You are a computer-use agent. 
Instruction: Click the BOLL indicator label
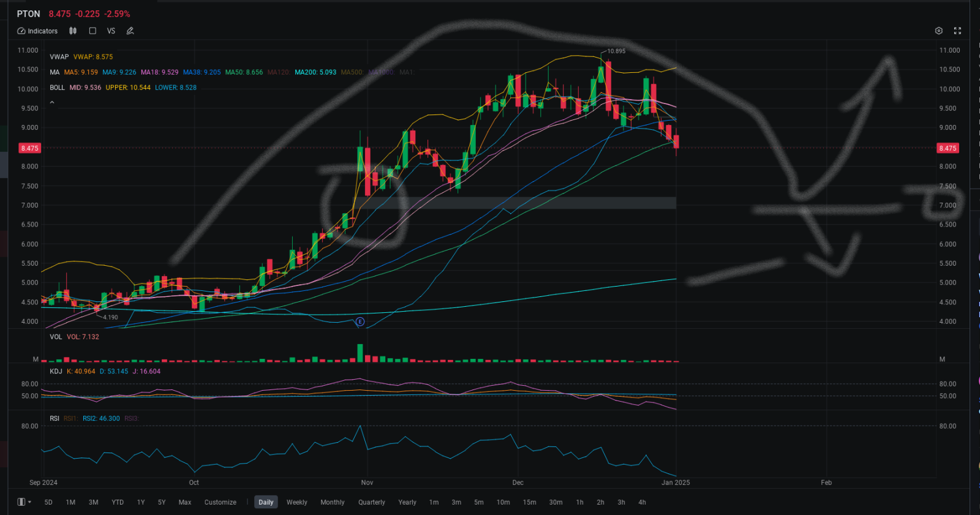[57, 88]
